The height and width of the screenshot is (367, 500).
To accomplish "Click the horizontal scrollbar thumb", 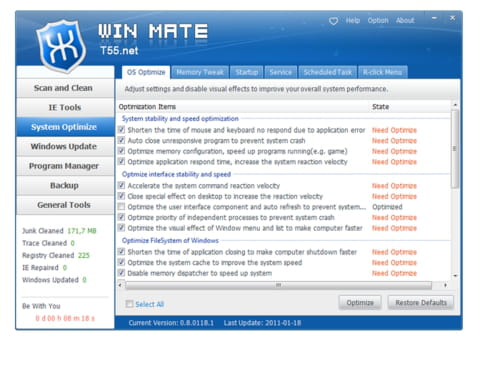I will point(278,285).
